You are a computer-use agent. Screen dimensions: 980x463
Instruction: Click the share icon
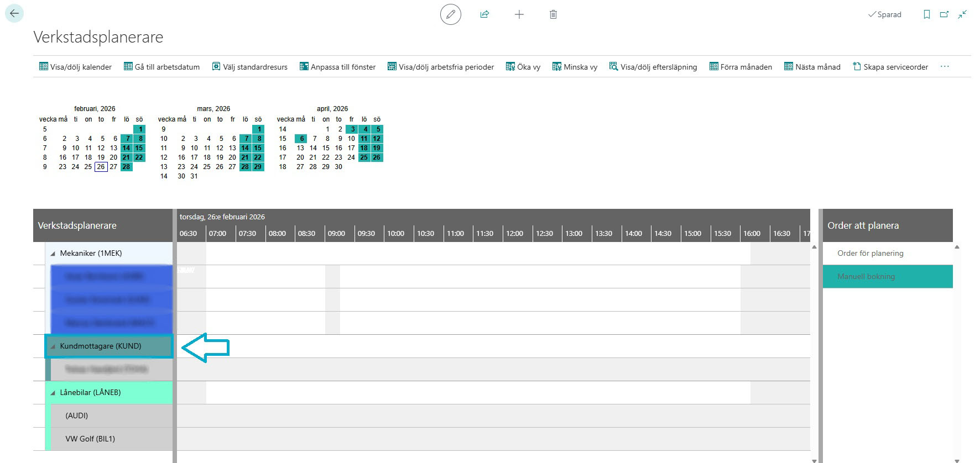484,14
